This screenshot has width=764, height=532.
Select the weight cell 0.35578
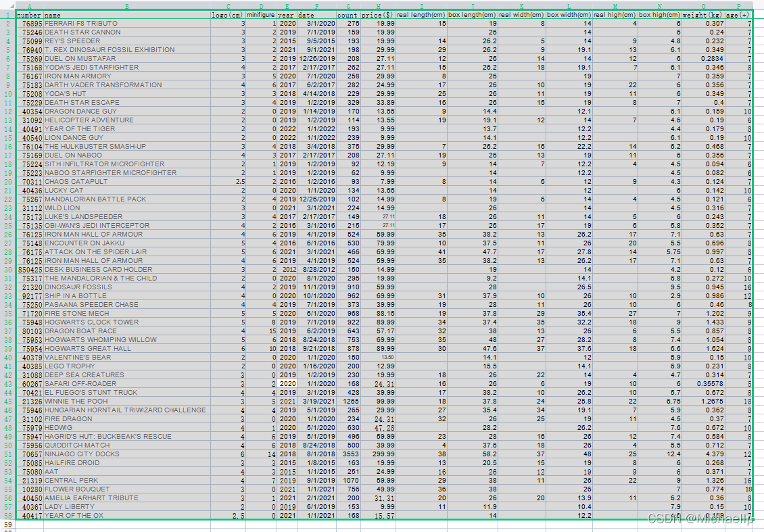coord(703,383)
